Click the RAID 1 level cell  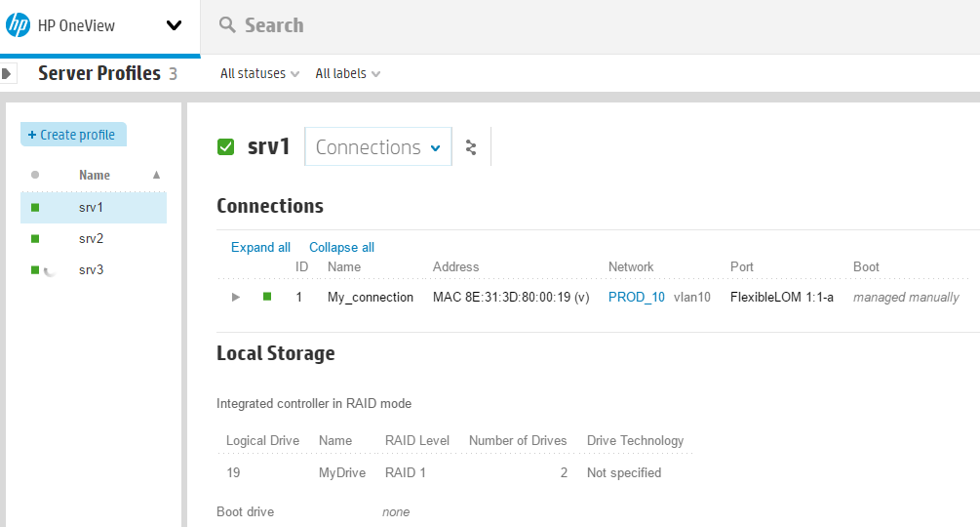coord(406,472)
